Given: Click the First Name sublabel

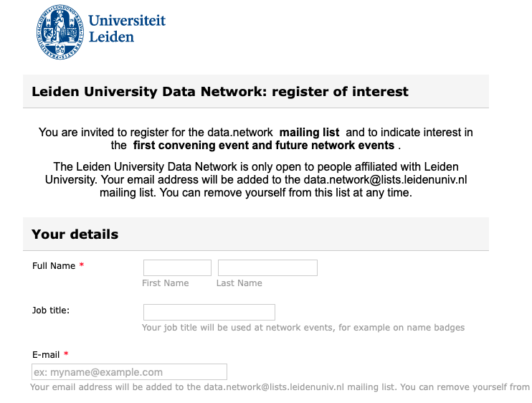Looking at the screenshot, I should (x=165, y=283).
